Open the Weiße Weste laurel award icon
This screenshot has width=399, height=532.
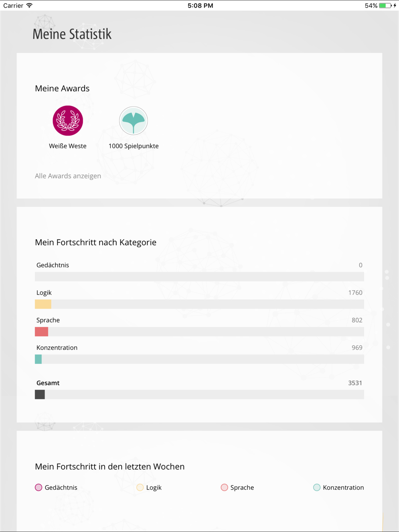pos(68,120)
